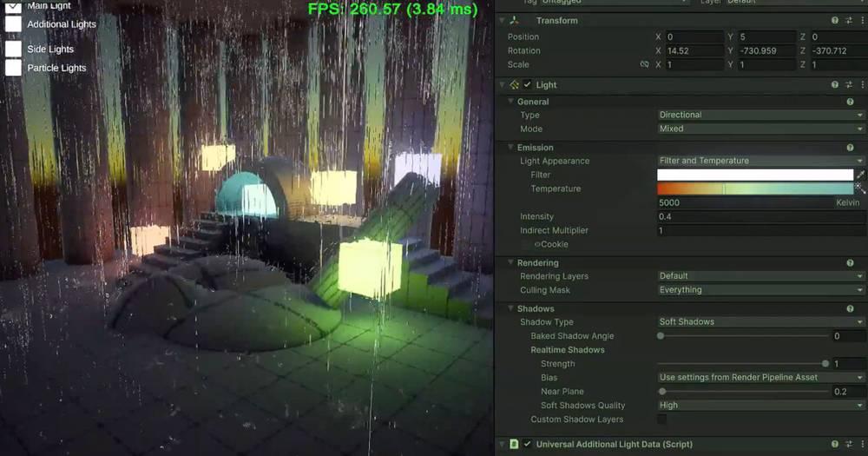Toggle constrained proportions link beside Scale
Screen dimensions: 868x456
[x=644, y=64]
